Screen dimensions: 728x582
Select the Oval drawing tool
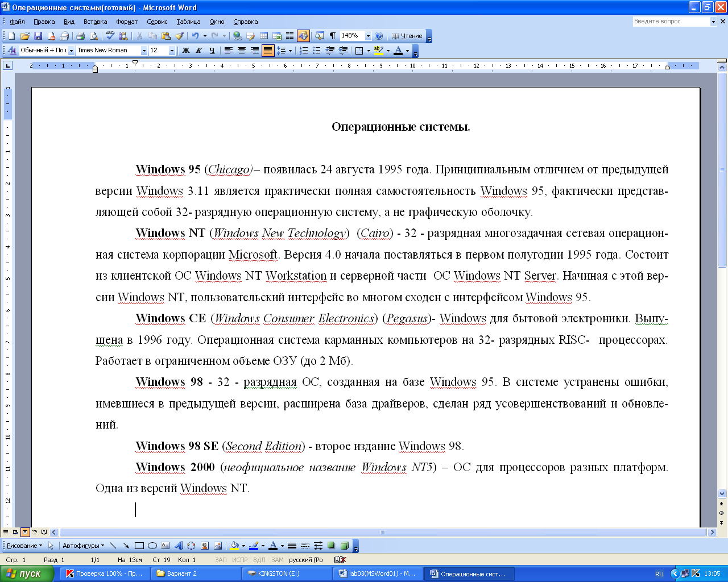(152, 546)
